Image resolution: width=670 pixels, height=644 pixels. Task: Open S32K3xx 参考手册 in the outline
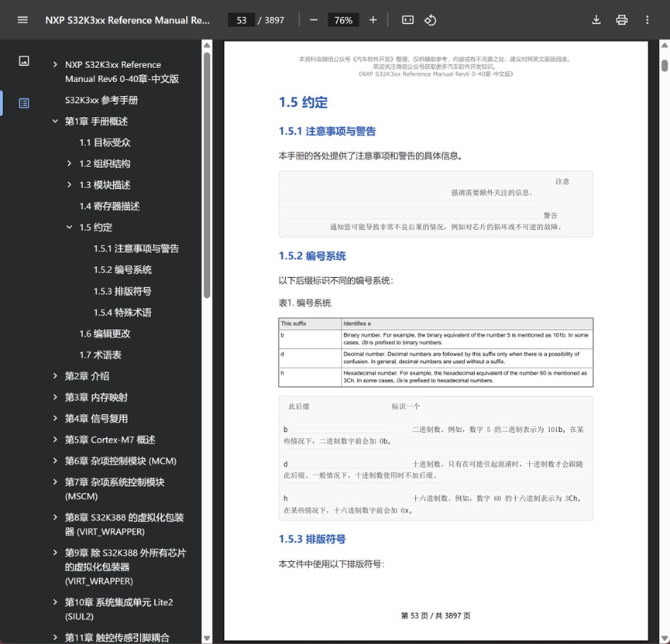tap(101, 101)
